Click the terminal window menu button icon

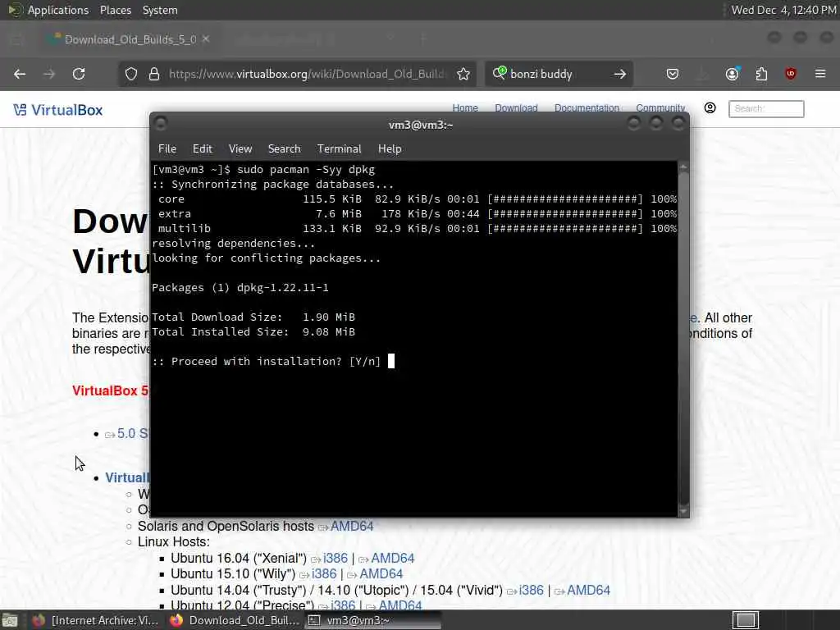click(161, 124)
